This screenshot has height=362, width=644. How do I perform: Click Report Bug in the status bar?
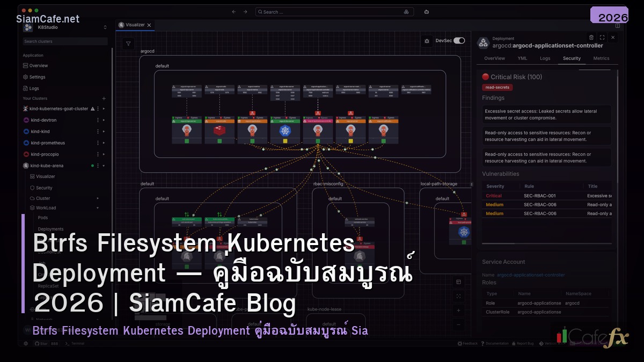[524, 344]
